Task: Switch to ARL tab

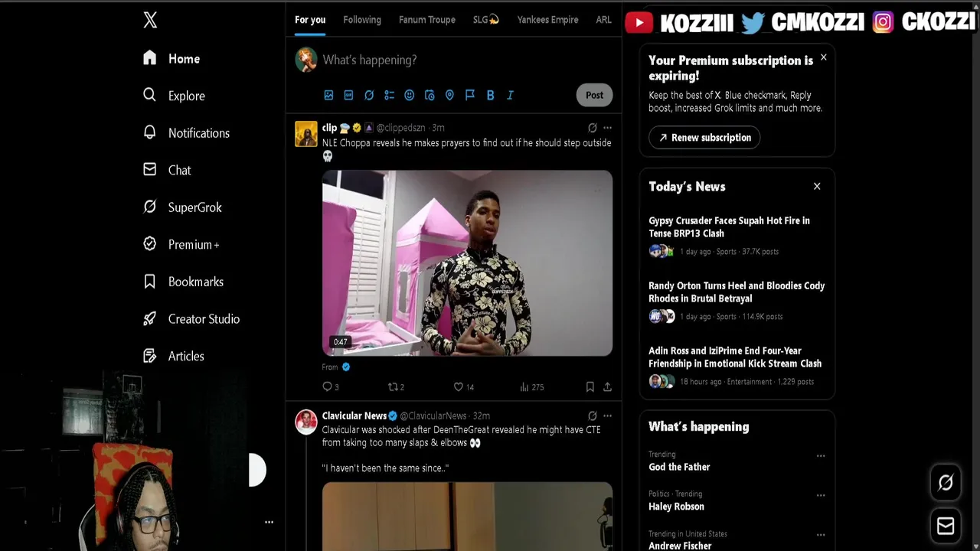Action: click(x=603, y=20)
